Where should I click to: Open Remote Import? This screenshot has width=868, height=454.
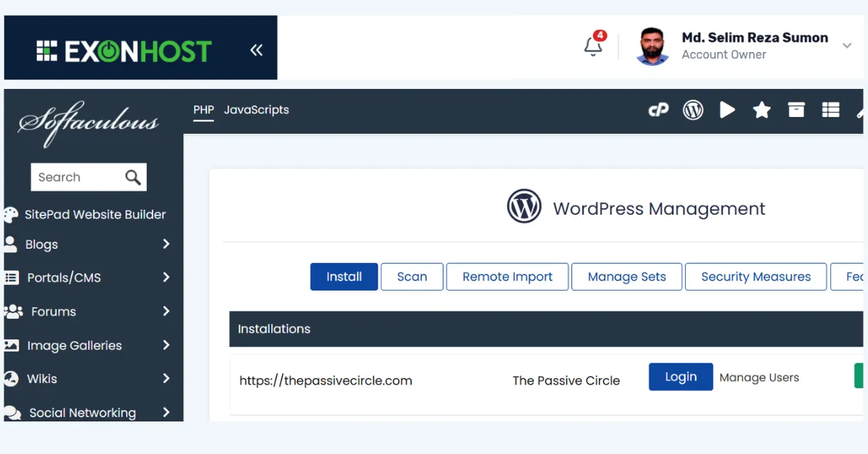[x=508, y=277]
